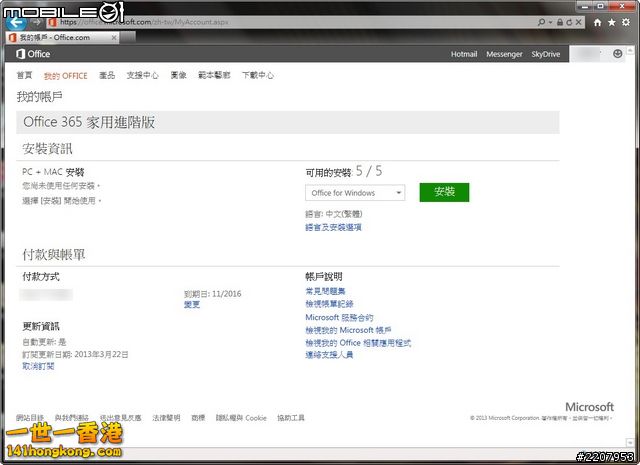Open the Hotmail header link
Viewport: 640px width, 465px height.
[x=464, y=54]
